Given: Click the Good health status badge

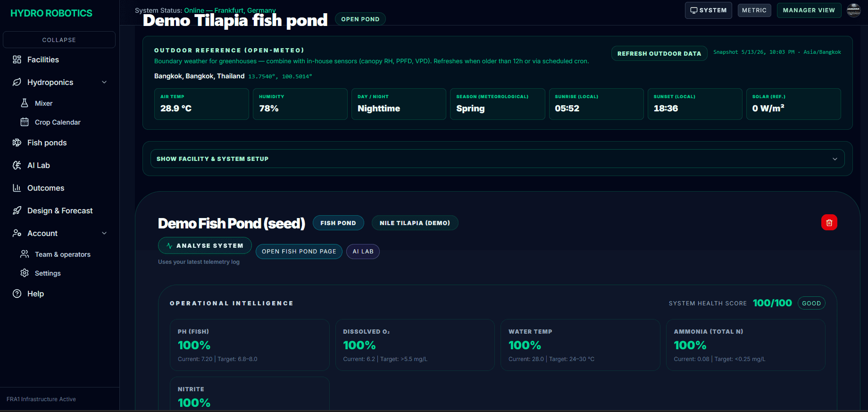Looking at the screenshot, I should pyautogui.click(x=811, y=303).
